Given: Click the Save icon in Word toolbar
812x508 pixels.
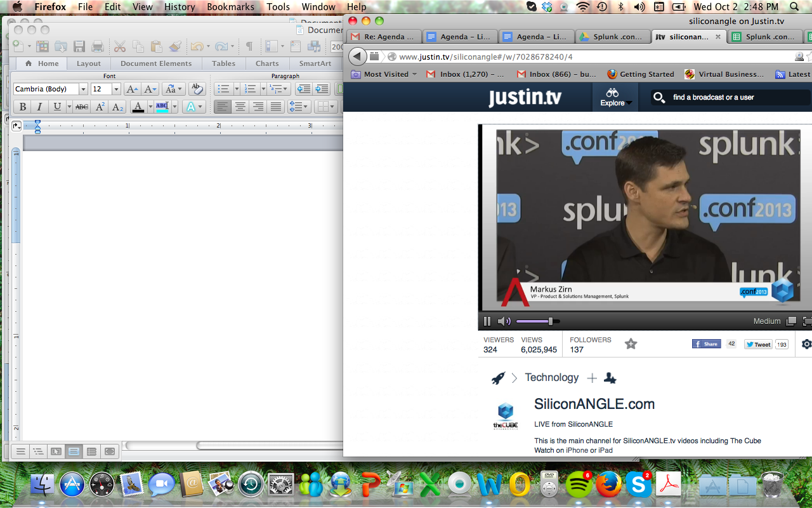Looking at the screenshot, I should [x=79, y=46].
